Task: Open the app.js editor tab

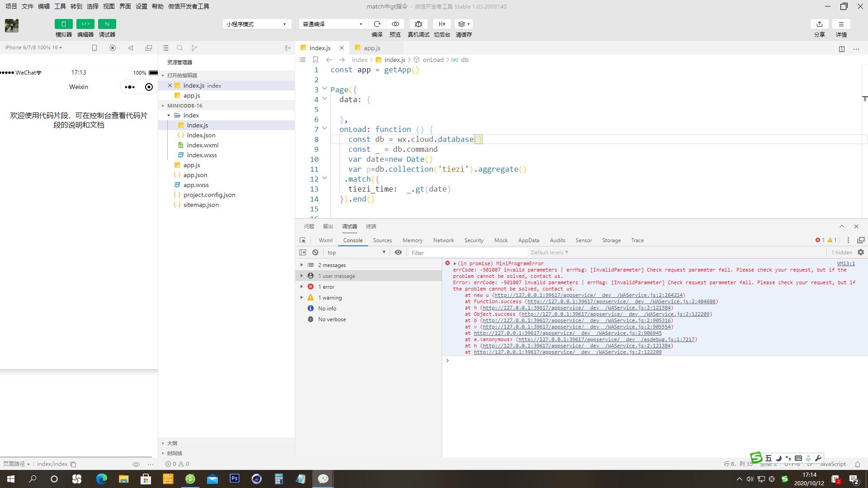Action: pyautogui.click(x=371, y=48)
